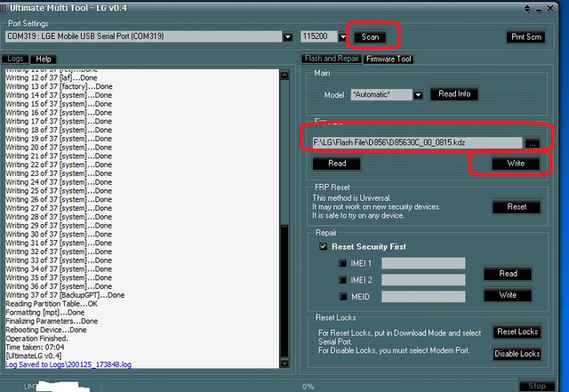Switch to the Logs tab

coord(15,59)
